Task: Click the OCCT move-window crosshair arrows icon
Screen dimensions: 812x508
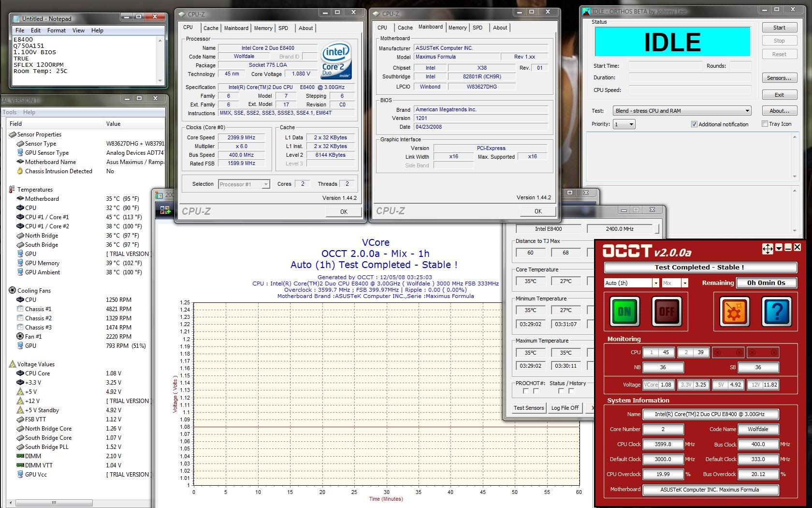Action: point(767,249)
